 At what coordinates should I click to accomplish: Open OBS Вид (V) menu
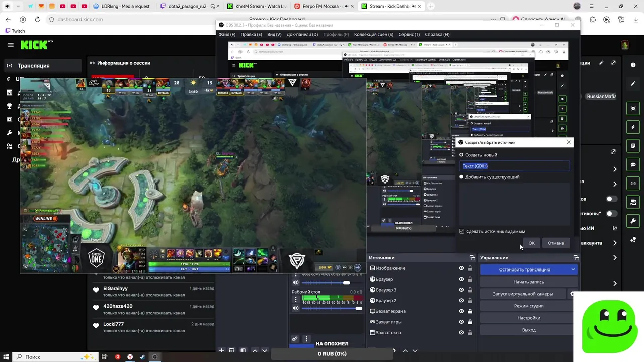point(274,34)
